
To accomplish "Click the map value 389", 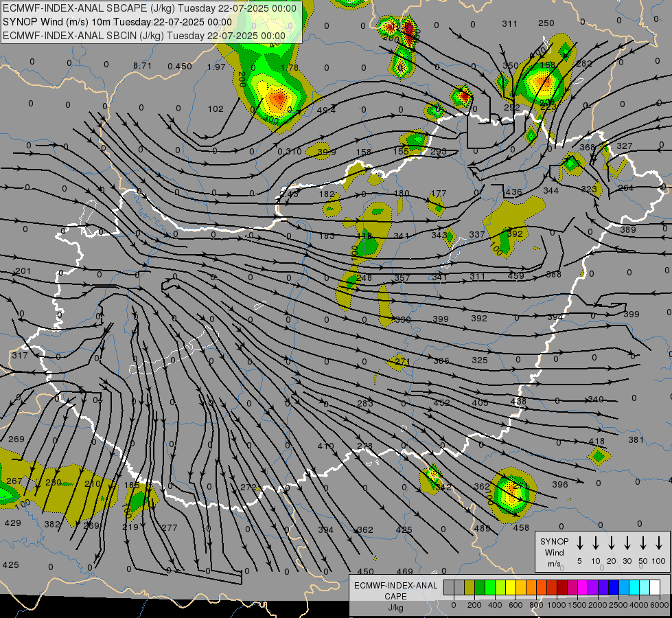I will tap(628, 229).
